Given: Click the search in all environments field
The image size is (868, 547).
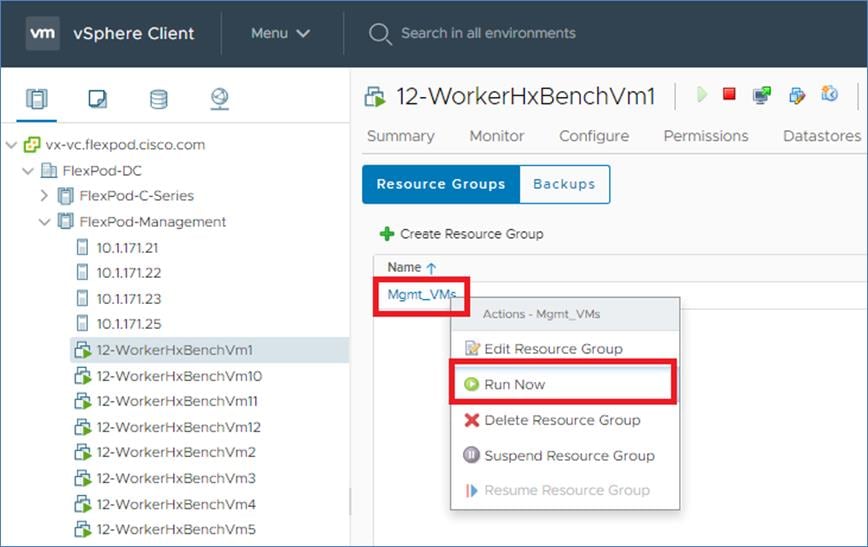Looking at the screenshot, I should click(488, 33).
